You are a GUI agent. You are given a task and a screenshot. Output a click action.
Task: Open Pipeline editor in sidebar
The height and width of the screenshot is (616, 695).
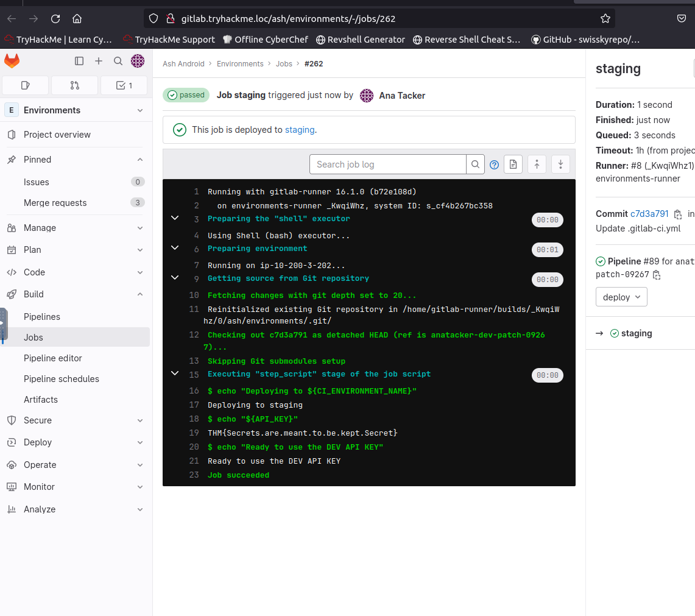[x=76, y=358]
